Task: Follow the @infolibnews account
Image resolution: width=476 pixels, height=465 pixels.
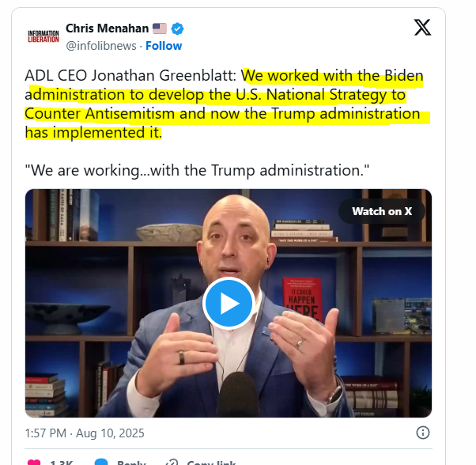Action: click(x=164, y=46)
